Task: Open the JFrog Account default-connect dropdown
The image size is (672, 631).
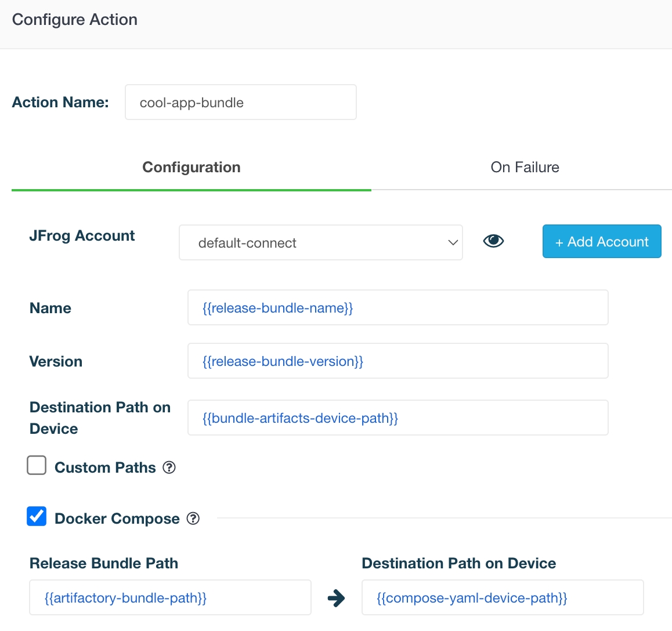Action: coord(320,242)
